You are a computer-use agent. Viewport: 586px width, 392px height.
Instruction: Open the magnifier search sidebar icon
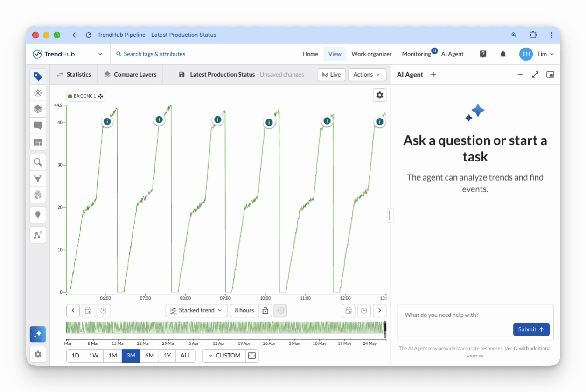click(38, 162)
